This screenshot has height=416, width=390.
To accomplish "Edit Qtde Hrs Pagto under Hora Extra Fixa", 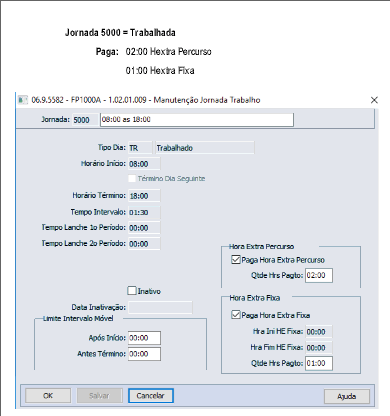I will (319, 363).
